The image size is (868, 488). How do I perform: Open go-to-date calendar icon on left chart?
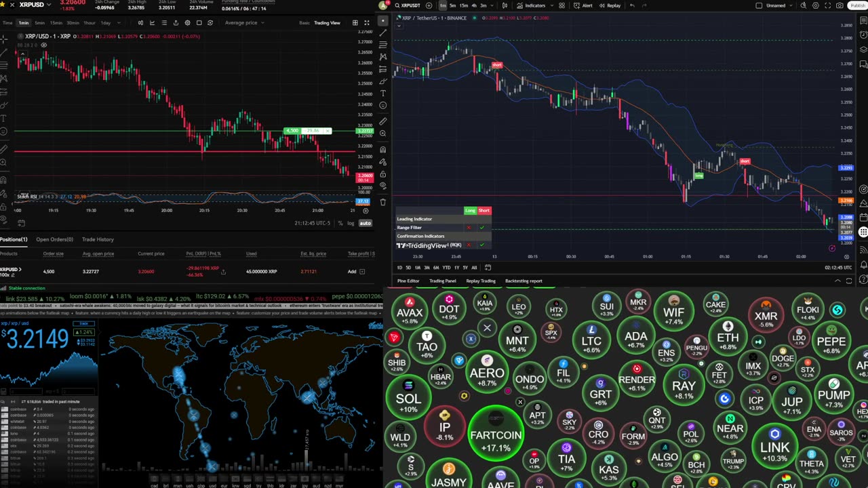(x=20, y=223)
